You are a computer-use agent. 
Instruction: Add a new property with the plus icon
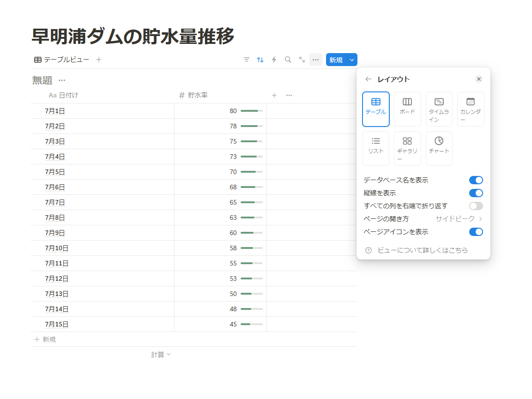pyautogui.click(x=274, y=95)
